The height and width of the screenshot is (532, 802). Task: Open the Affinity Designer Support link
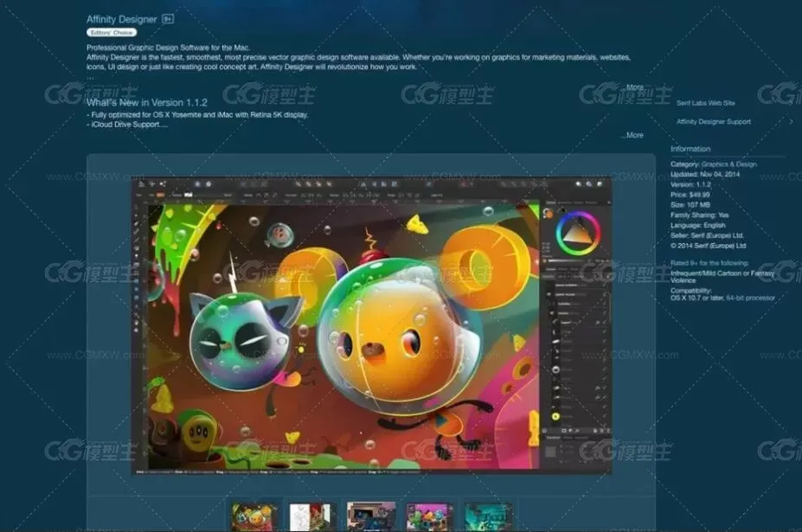(x=714, y=122)
